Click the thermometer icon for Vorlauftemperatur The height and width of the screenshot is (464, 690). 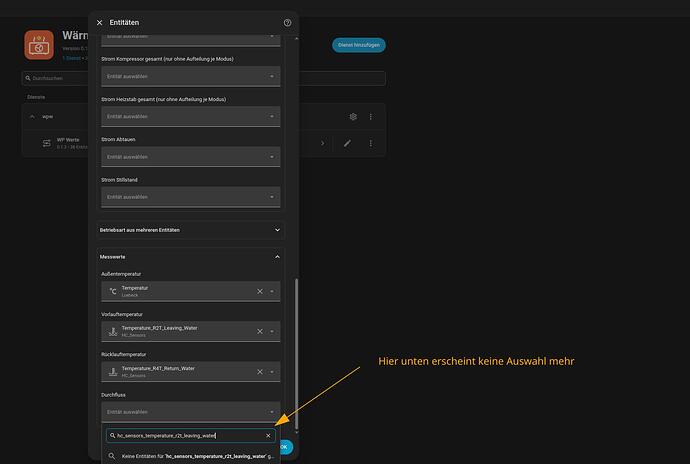click(x=113, y=331)
